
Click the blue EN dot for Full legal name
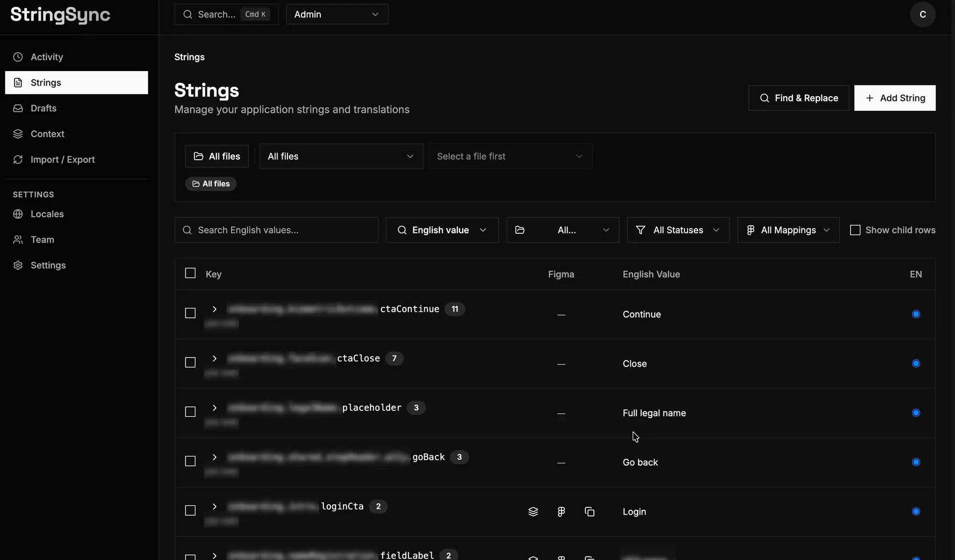tap(916, 413)
